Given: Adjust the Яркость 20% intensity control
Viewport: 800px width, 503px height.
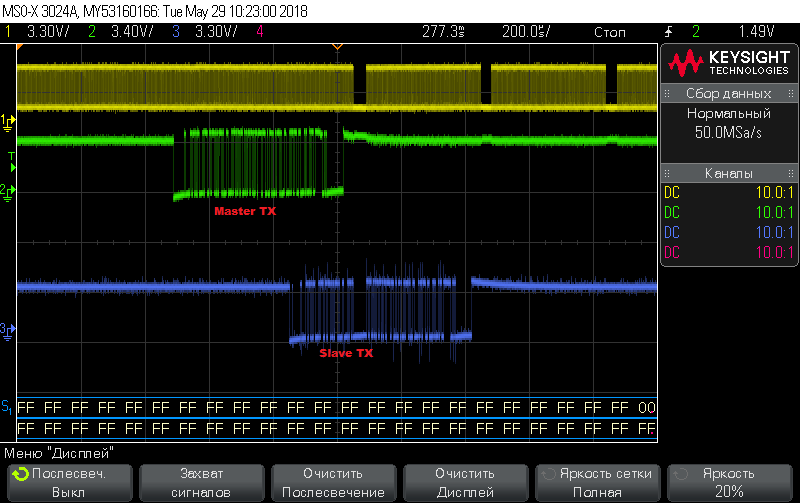Looking at the screenshot, I should pyautogui.click(x=729, y=483).
